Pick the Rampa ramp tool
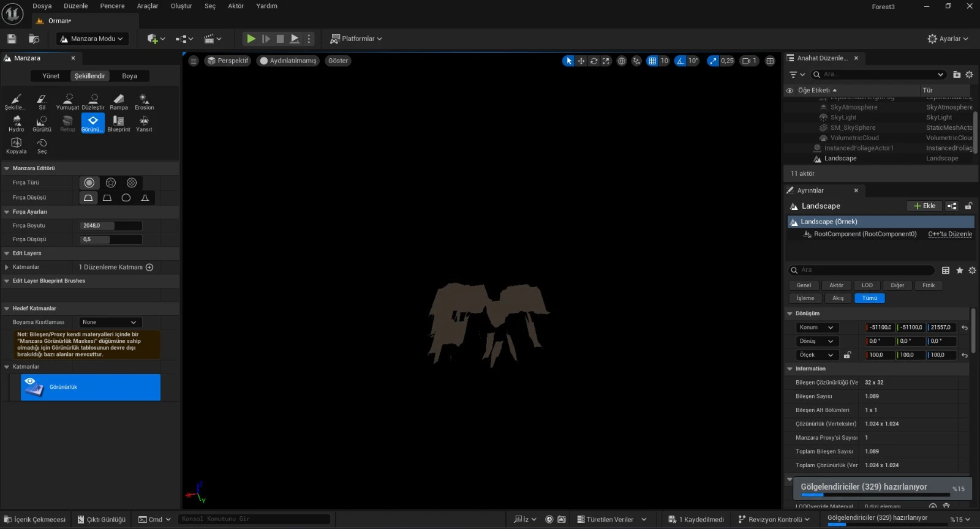 (x=119, y=102)
